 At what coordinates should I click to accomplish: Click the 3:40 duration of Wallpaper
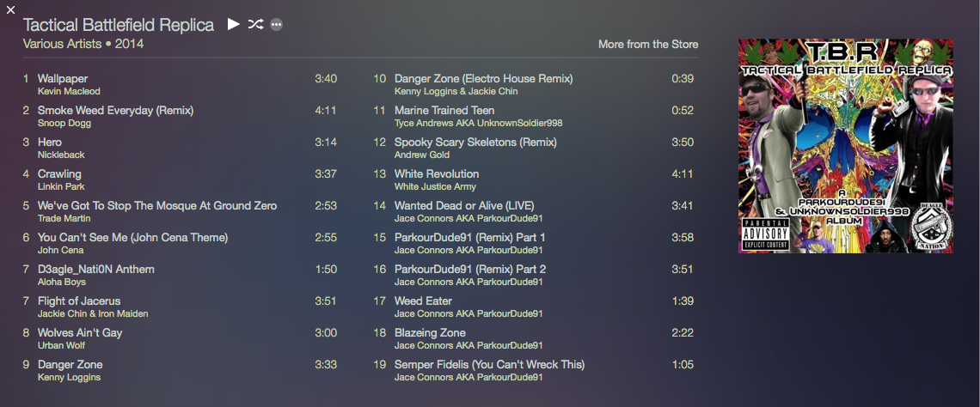point(326,79)
